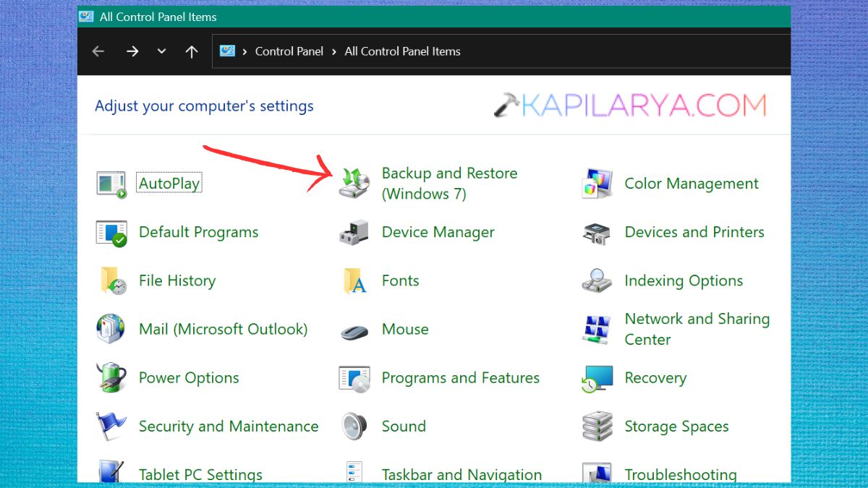This screenshot has height=488, width=868.
Task: Select the All Control Panel Items breadcrumb
Action: [402, 51]
